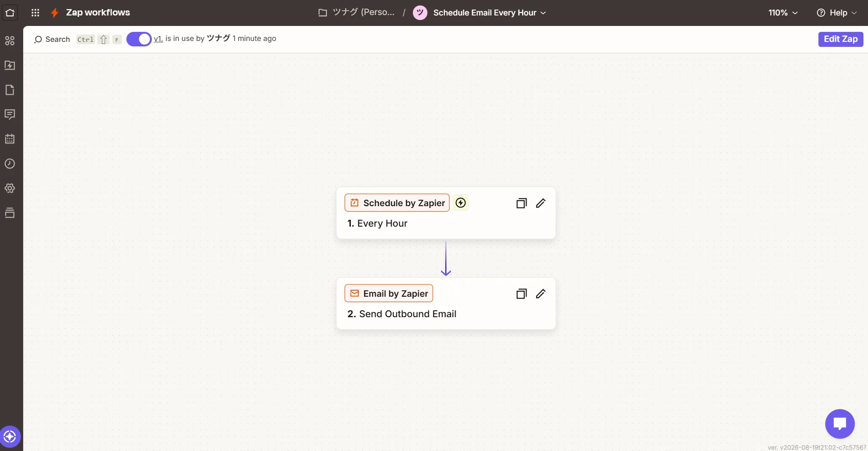Click the trigger lightning badge on Schedule step
Screen dimensions: 868x451
461,203
